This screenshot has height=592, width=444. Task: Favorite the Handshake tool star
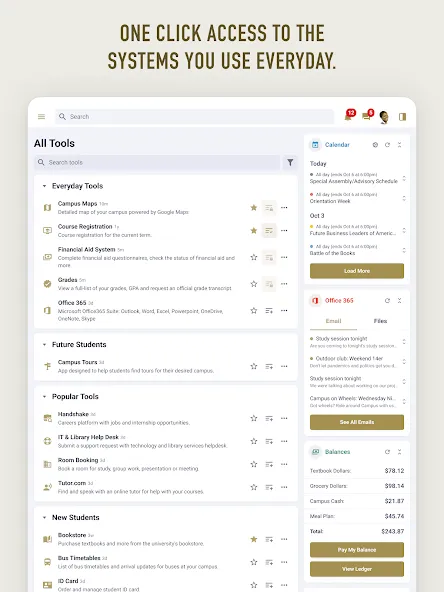pyautogui.click(x=254, y=418)
